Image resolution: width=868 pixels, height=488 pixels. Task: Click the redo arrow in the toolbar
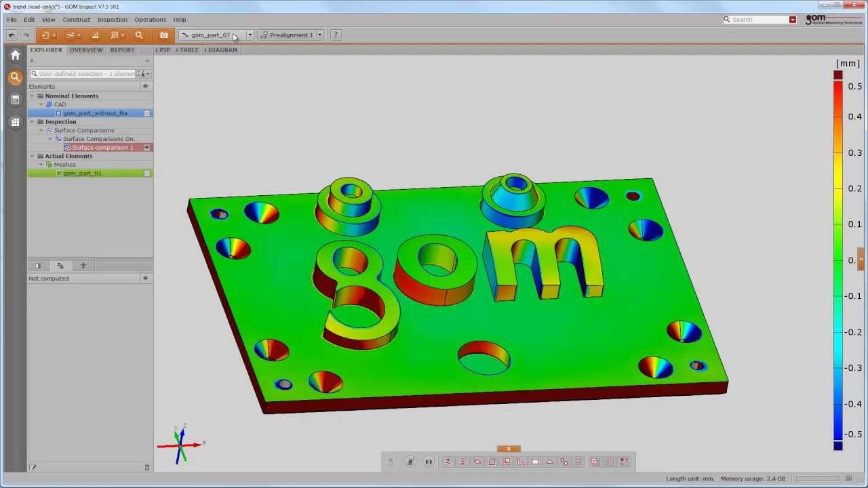coord(26,35)
